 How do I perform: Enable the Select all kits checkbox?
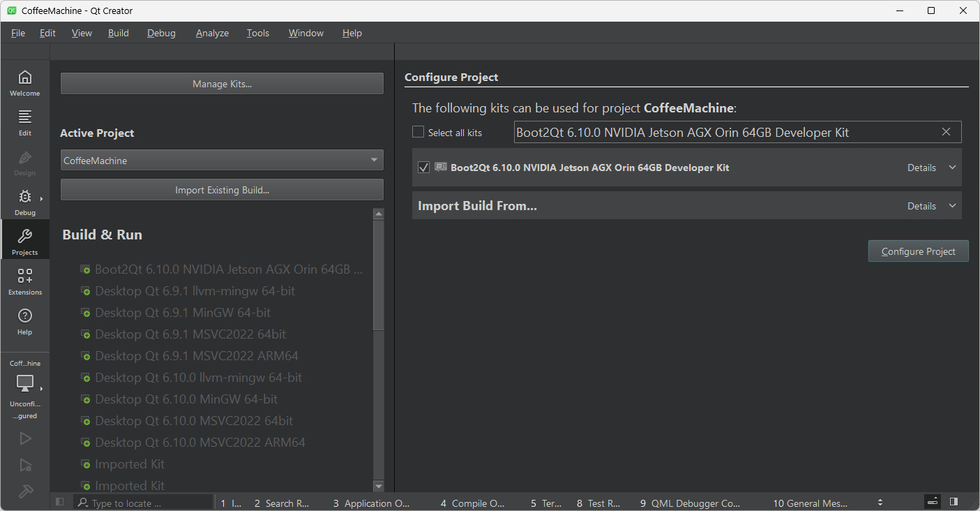pyautogui.click(x=418, y=131)
